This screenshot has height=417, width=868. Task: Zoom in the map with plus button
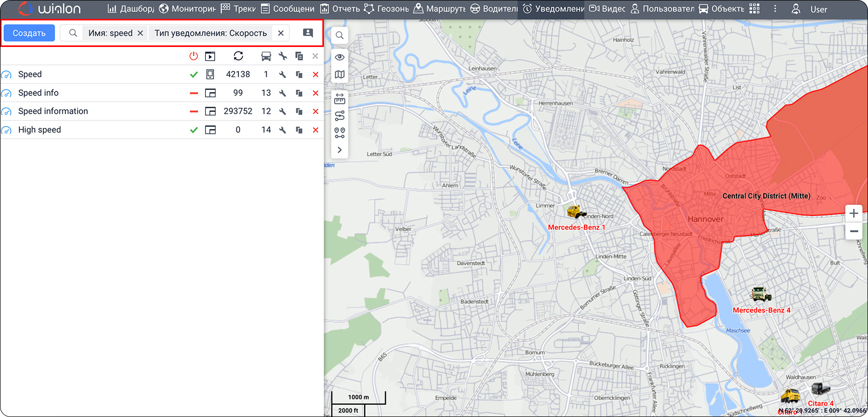(854, 213)
